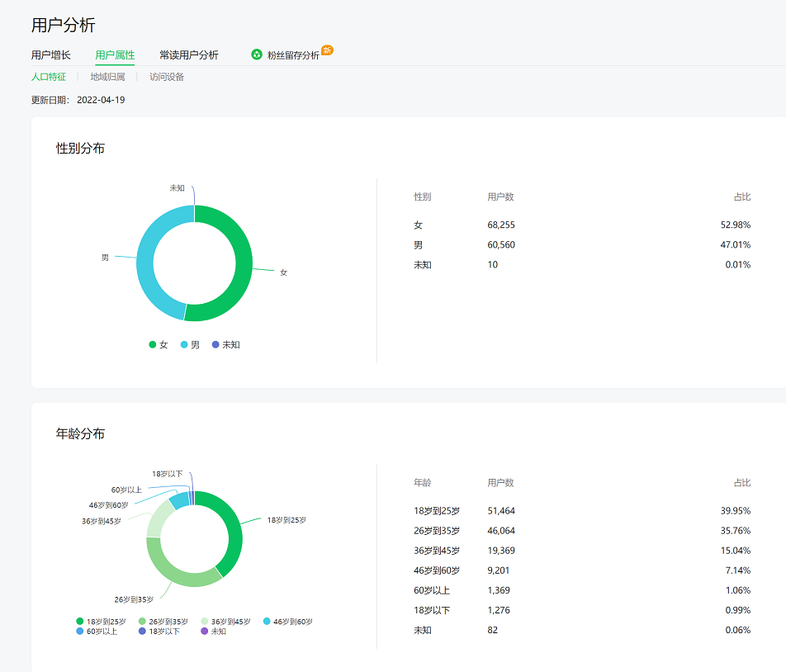The image size is (786, 672).
Task: Click the 年龄 column header
Action: click(x=422, y=483)
